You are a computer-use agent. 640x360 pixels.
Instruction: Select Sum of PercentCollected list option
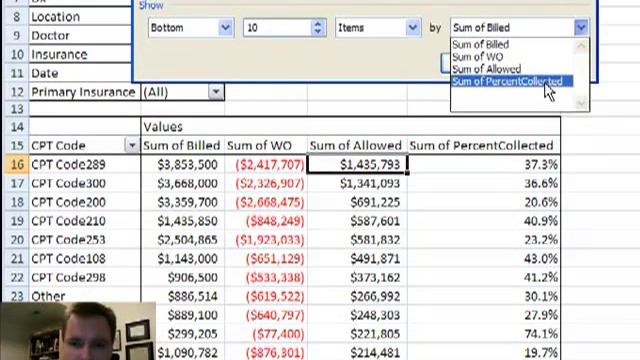512,81
